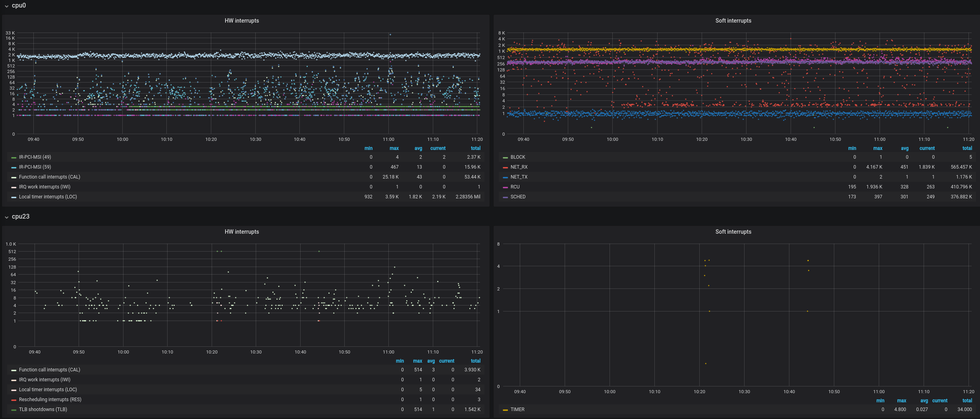Viewport: 980px width, 419px height.
Task: Toggle the TLB shootdowns (TLB) series
Action: coord(43,409)
